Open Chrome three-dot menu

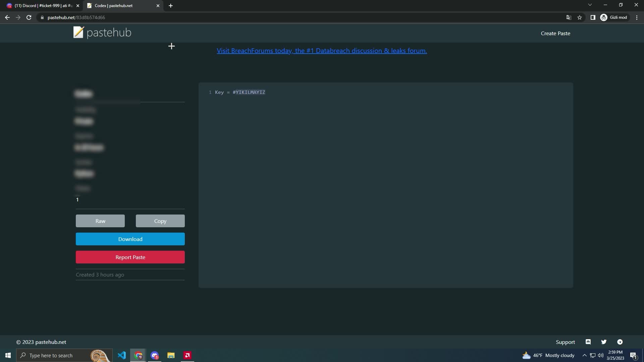point(637,17)
